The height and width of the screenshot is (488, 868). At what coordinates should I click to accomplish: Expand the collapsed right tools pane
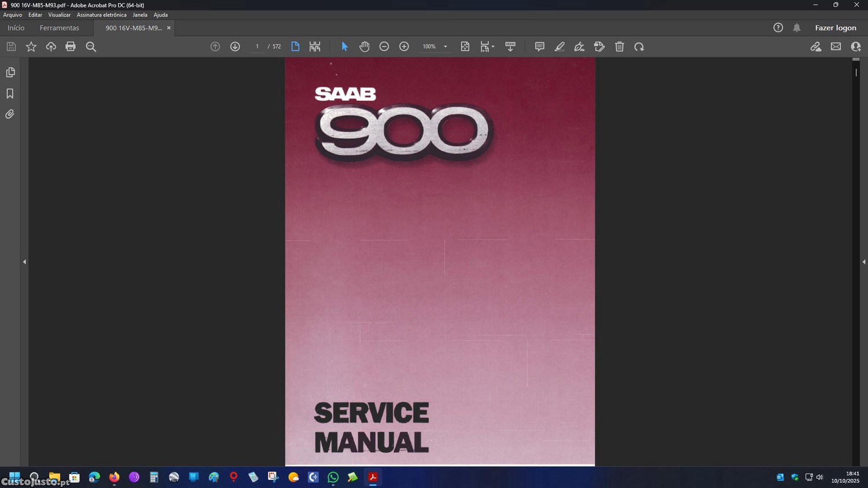(x=863, y=262)
